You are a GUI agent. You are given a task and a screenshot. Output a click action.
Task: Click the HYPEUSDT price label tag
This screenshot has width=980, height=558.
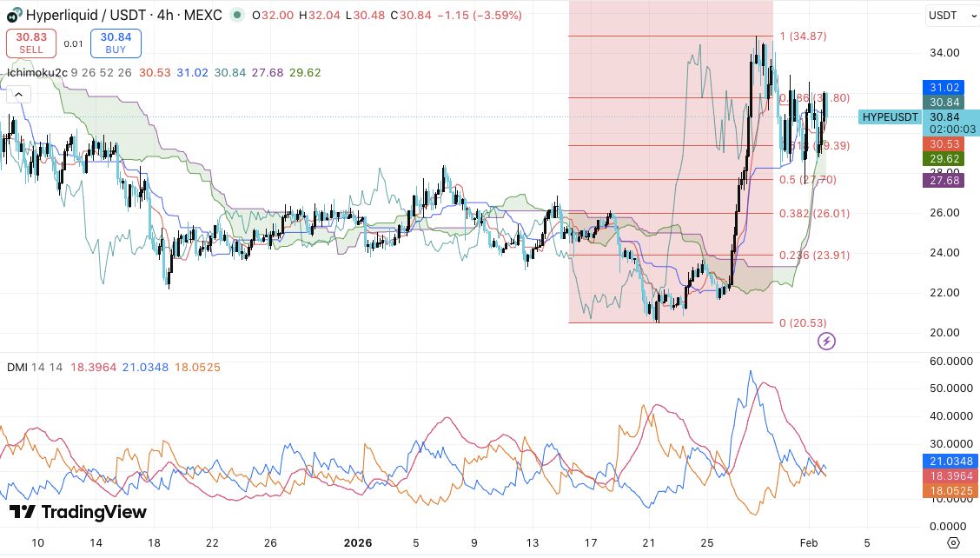(x=890, y=117)
